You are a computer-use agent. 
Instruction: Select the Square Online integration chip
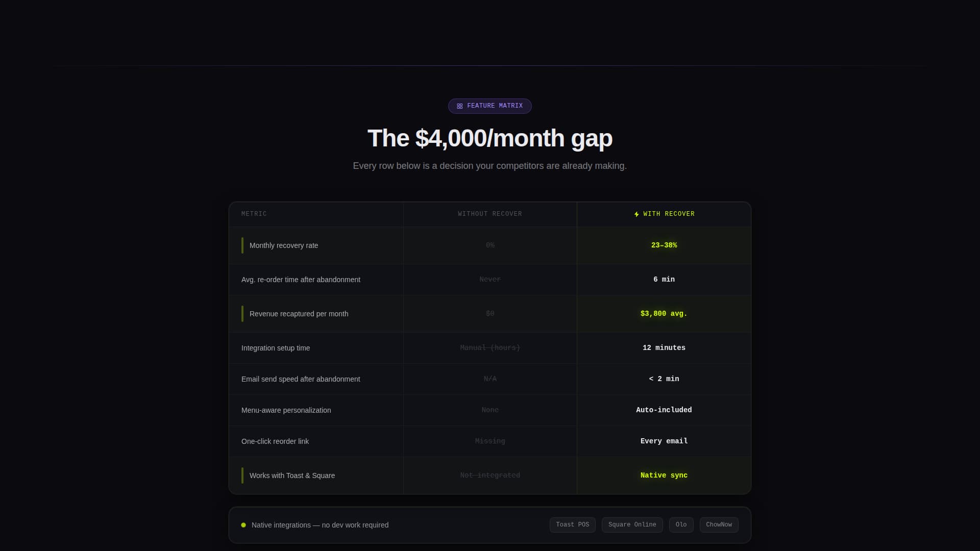pos(632,525)
